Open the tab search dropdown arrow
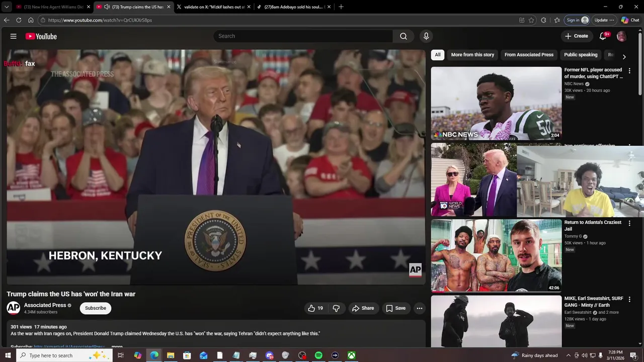This screenshot has width=644, height=362. (7, 7)
